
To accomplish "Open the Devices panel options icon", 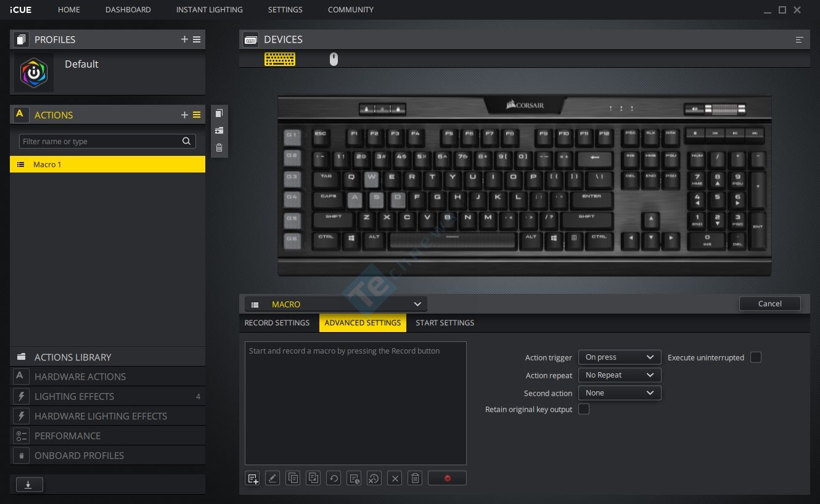I will click(x=799, y=39).
